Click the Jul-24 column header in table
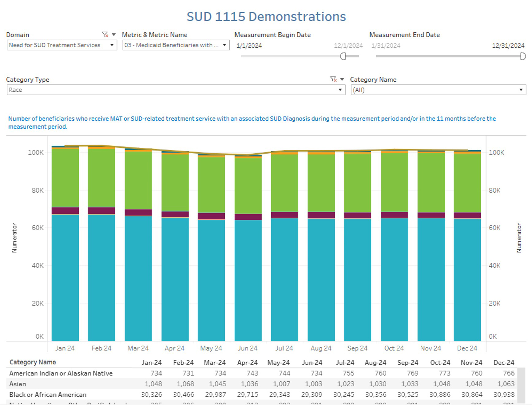Viewport: 532px width, 405px height. pyautogui.click(x=345, y=363)
